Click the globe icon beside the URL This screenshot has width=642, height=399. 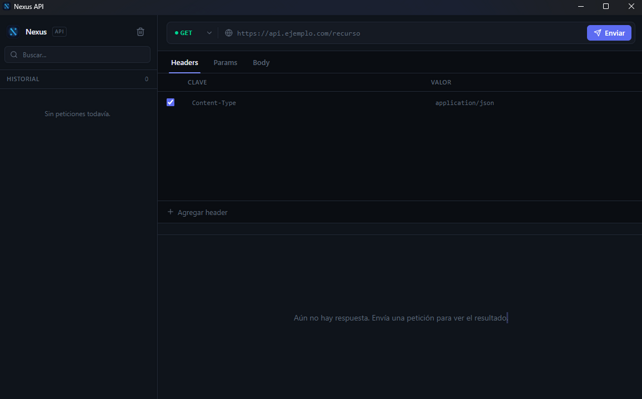pyautogui.click(x=229, y=33)
